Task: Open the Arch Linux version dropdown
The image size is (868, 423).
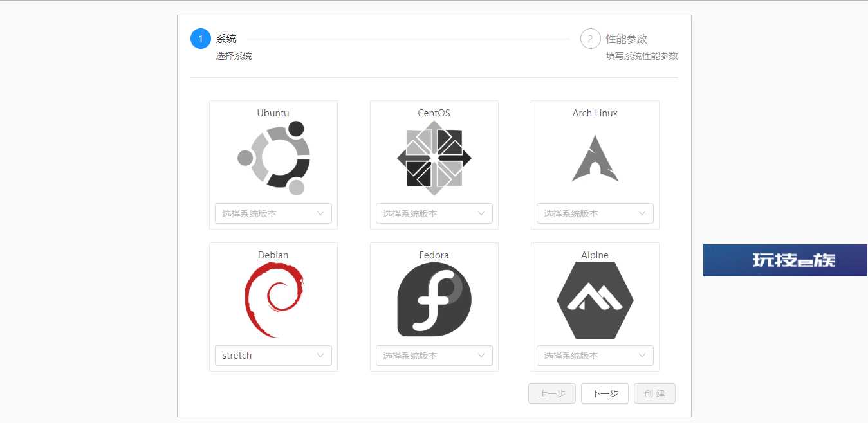Action: (595, 213)
